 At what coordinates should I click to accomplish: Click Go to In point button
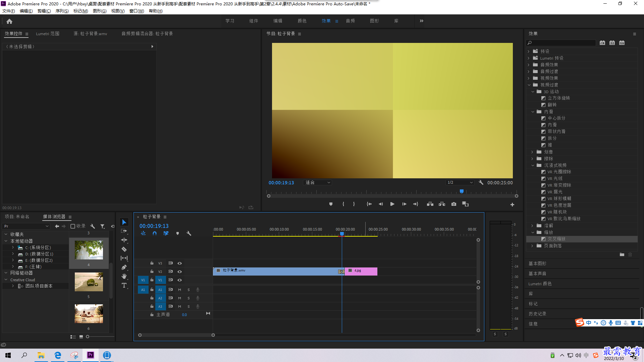[x=369, y=204]
